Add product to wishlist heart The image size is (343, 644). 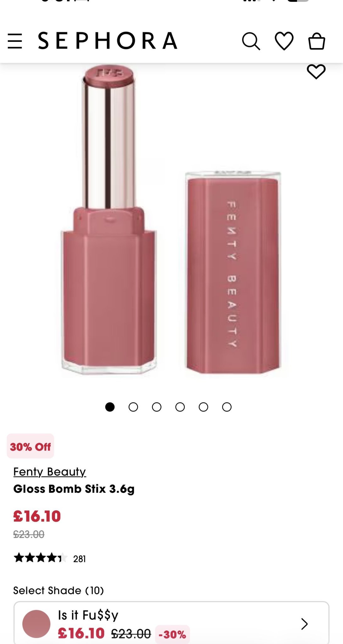pyautogui.click(x=316, y=71)
